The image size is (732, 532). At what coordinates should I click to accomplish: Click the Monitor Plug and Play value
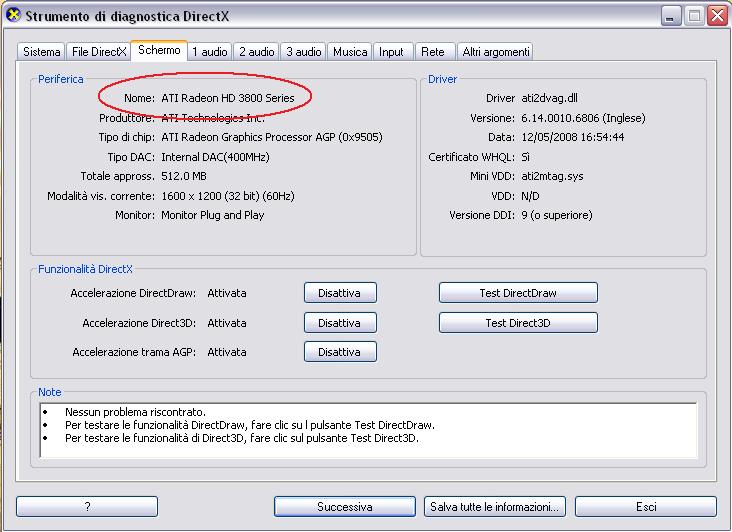tap(213, 215)
